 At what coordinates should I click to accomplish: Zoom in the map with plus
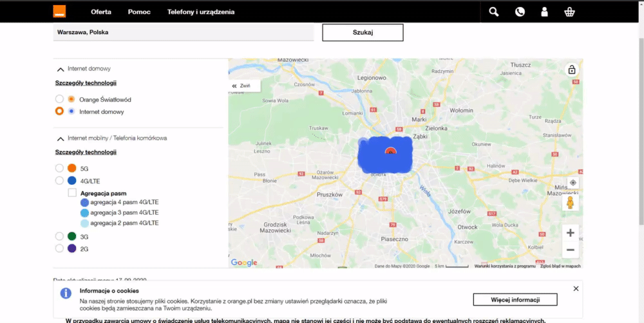tap(570, 233)
